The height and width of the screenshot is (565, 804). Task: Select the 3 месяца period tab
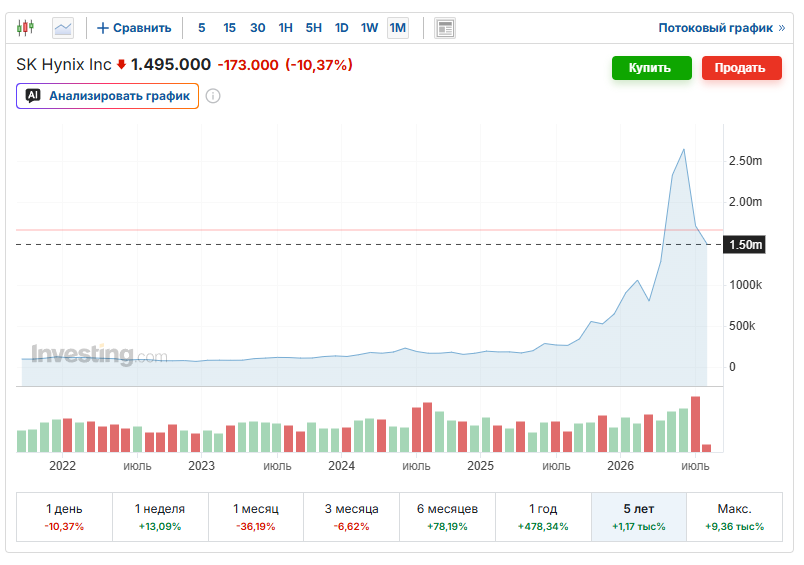(x=351, y=517)
